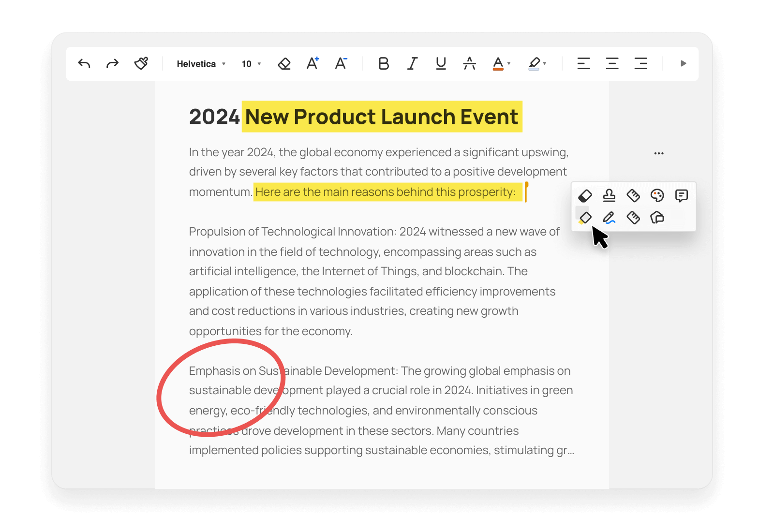Open the font color dropdown arrow
The height and width of the screenshot is (532, 774).
[x=509, y=64]
